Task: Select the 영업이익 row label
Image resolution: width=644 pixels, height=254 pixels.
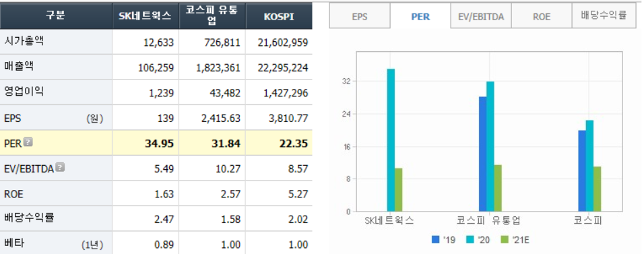Action: [x=24, y=92]
